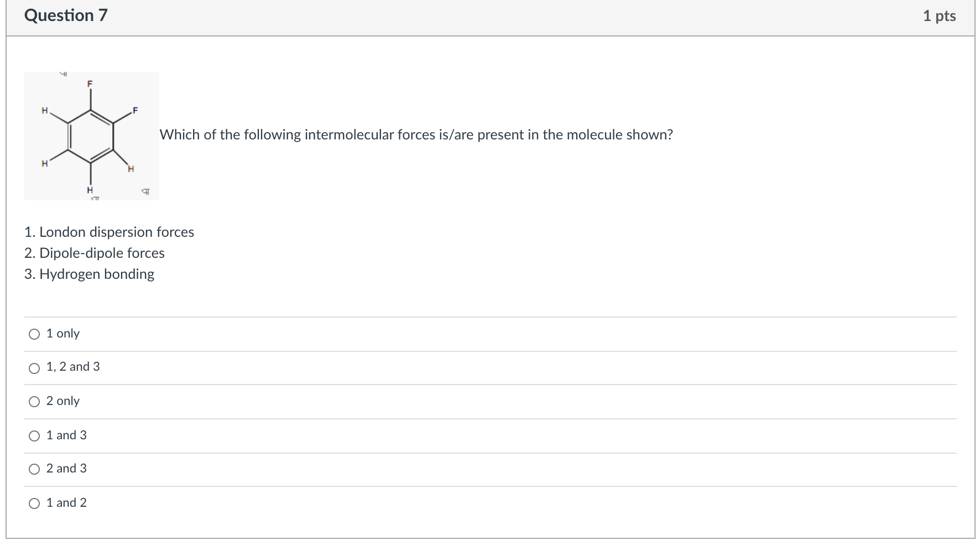The height and width of the screenshot is (540, 980).
Task: Choose the '1, 2 and 3' answer
Action: [x=34, y=368]
